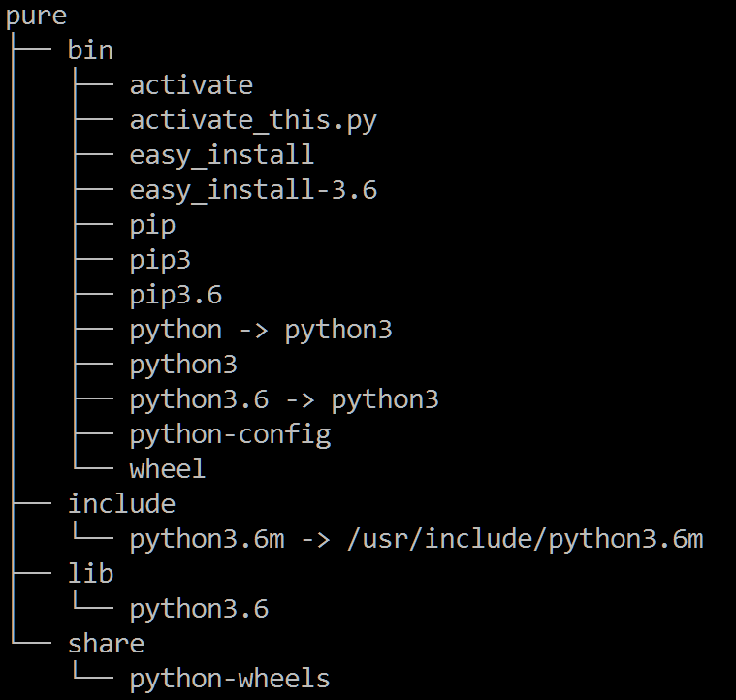Click the share directory

(106, 643)
